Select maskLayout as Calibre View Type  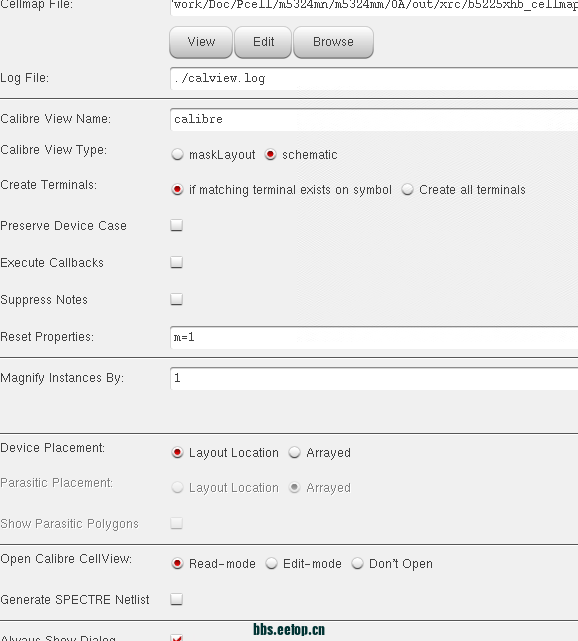177,155
